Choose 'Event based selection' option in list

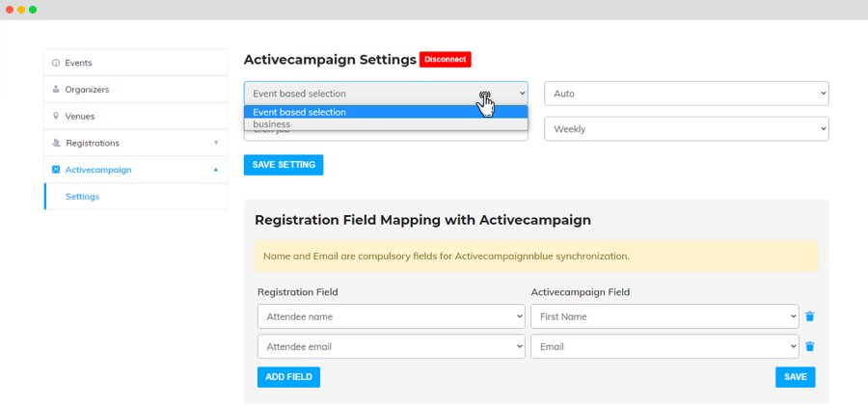(386, 112)
